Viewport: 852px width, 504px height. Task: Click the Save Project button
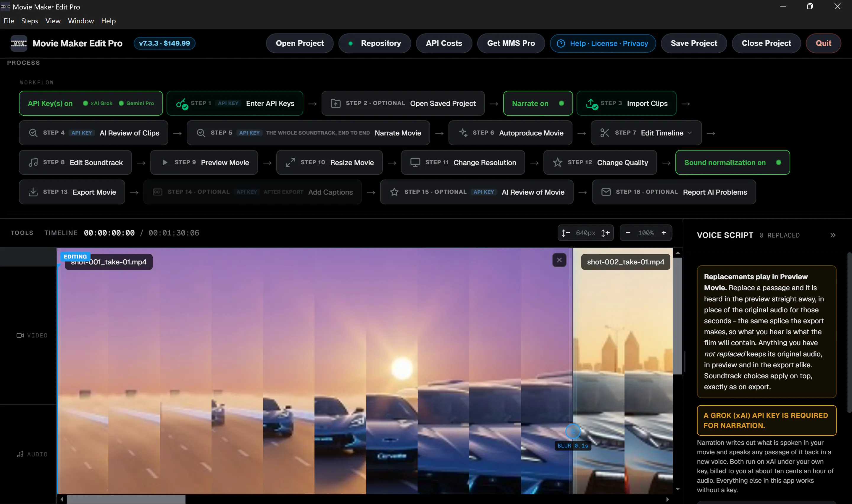693,43
